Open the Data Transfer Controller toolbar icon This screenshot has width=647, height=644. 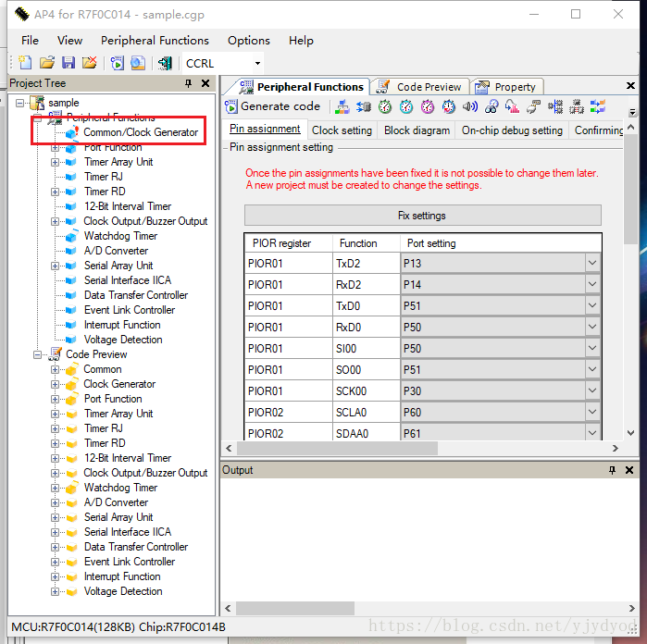tap(577, 106)
